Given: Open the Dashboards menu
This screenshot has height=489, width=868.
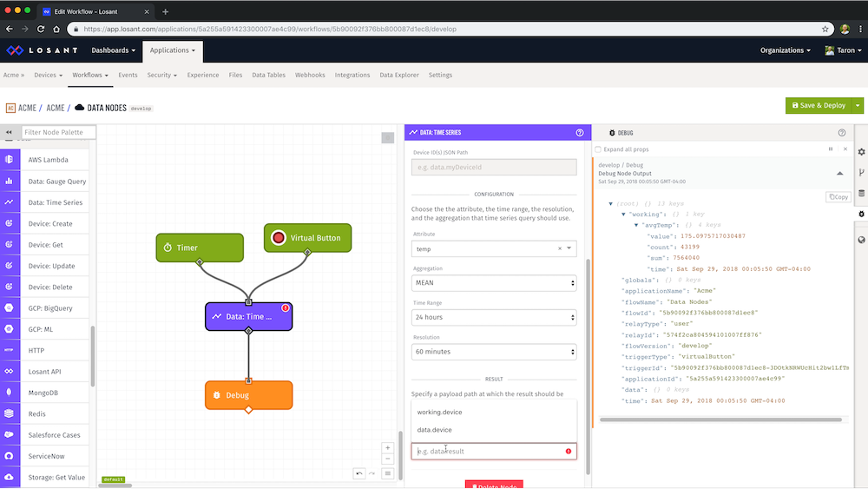Looking at the screenshot, I should pyautogui.click(x=113, y=50).
